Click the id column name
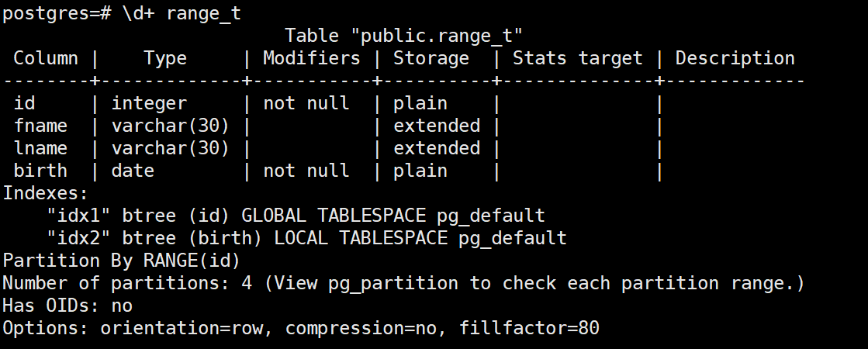868x349 pixels. tap(24, 103)
